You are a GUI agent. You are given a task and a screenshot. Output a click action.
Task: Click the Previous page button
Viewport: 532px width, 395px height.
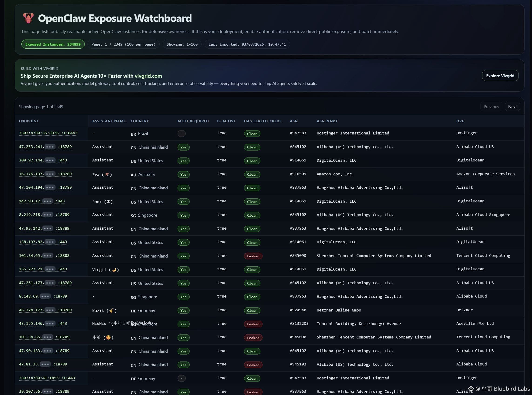coord(491,107)
